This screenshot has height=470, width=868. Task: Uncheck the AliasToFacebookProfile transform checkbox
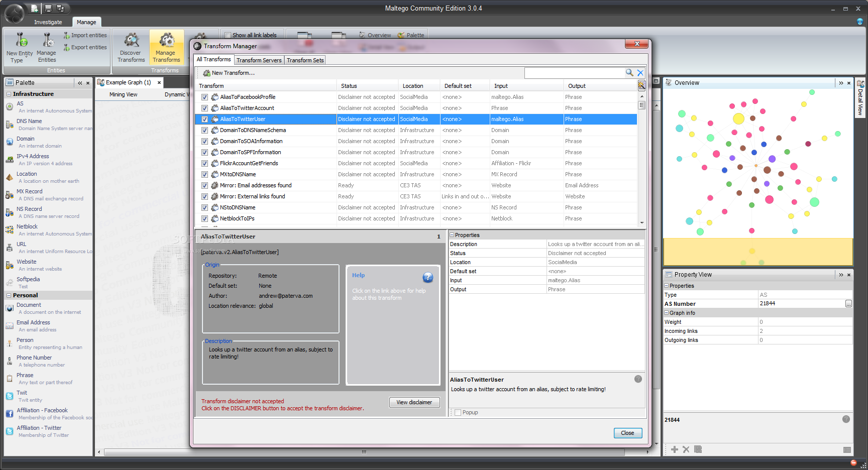tap(204, 97)
